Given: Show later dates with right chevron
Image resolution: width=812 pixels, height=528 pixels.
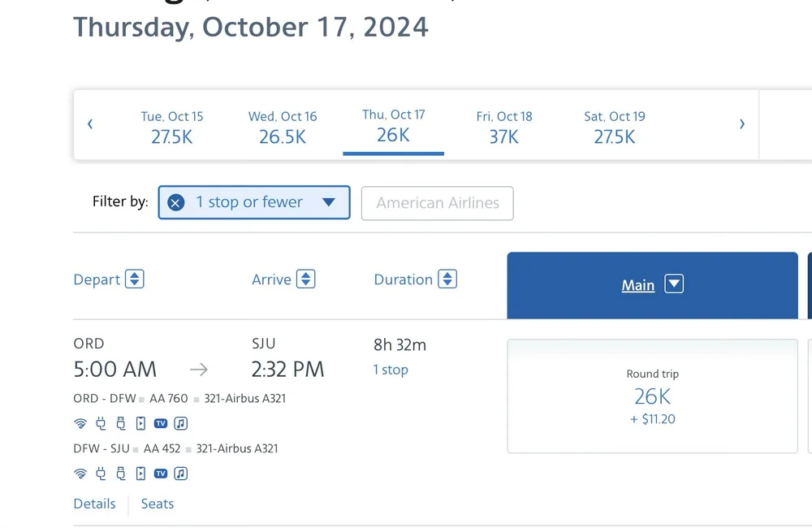Looking at the screenshot, I should 742,123.
